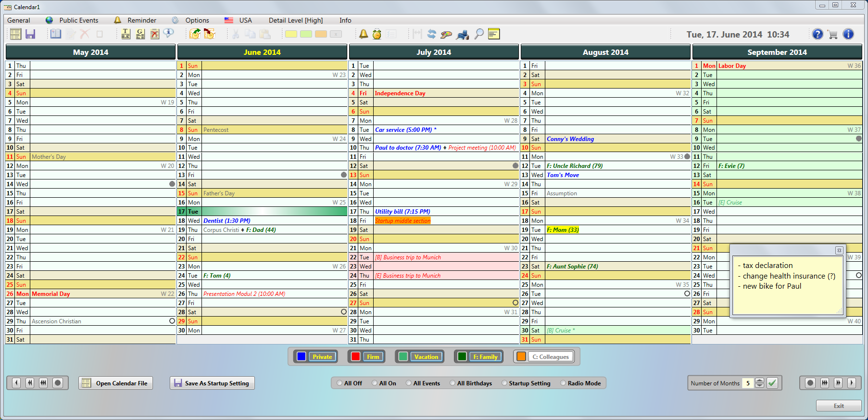
Task: Select the Startup Setting radio button
Action: coord(504,383)
